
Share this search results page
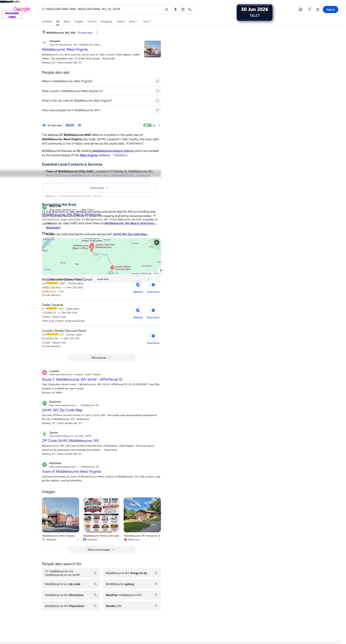pos(310,9)
